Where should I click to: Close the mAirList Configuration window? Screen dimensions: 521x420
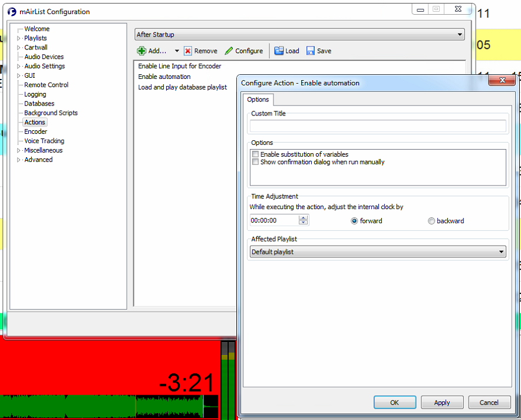(458, 9)
